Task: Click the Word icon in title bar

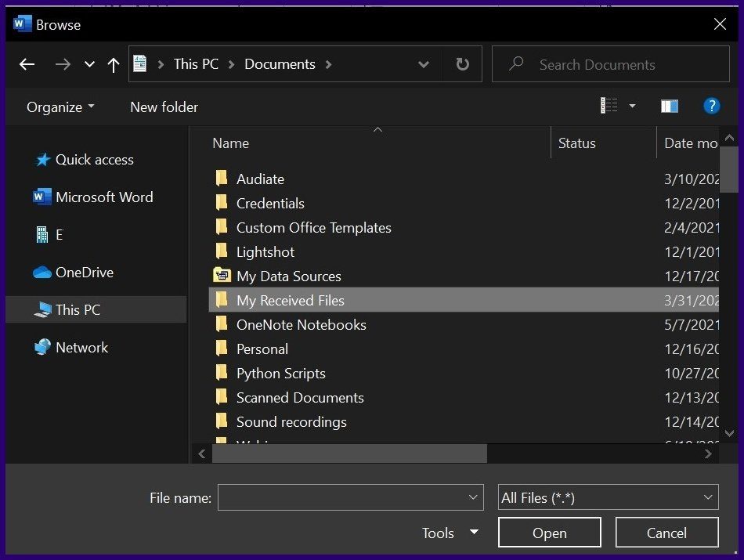Action: (x=22, y=23)
